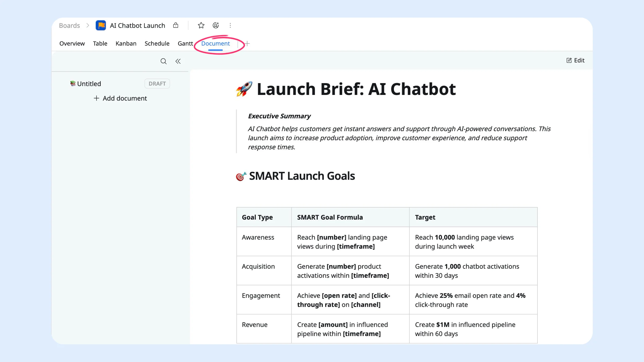Click the AI Chatbot Launch flag icon
The height and width of the screenshot is (362, 644).
tap(101, 25)
